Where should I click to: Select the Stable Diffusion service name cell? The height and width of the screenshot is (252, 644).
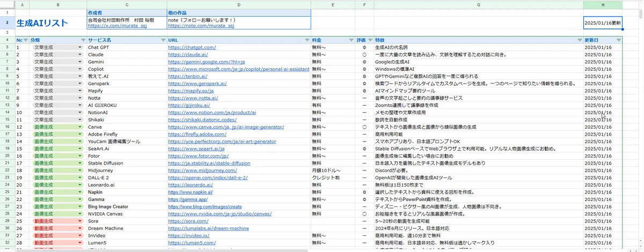point(127,163)
